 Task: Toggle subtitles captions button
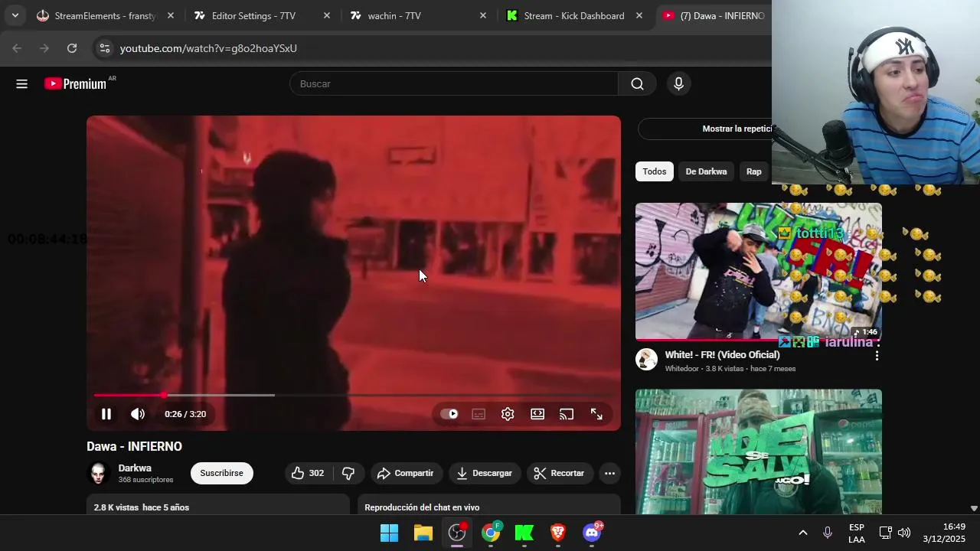(479, 414)
